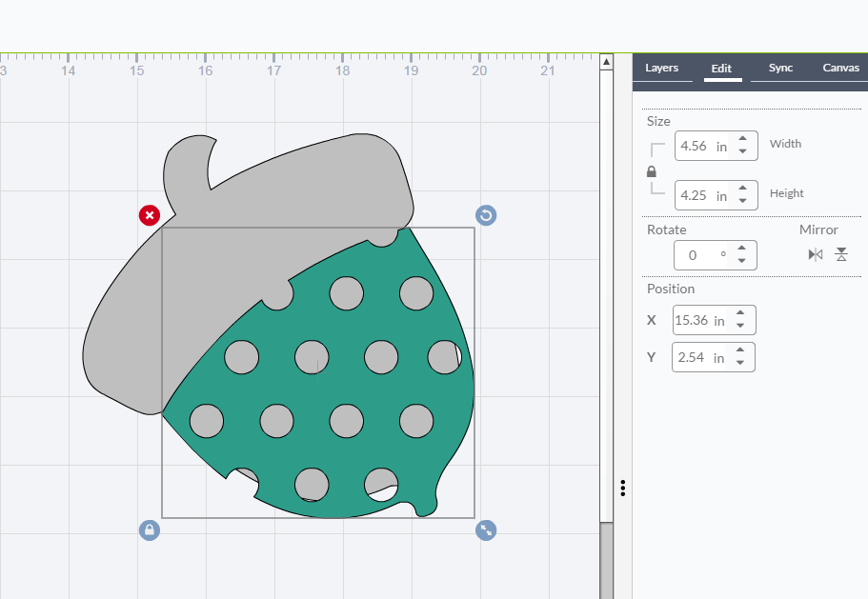This screenshot has width=868, height=599.
Task: Click the three-dot panel collapse handle
Action: [x=622, y=488]
